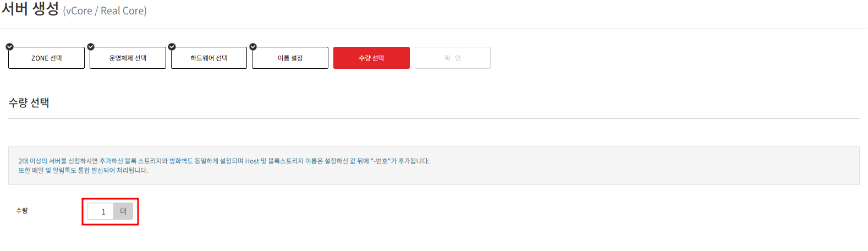Click the 서버 생성 page title
The width and height of the screenshot is (868, 251).
coord(30,9)
